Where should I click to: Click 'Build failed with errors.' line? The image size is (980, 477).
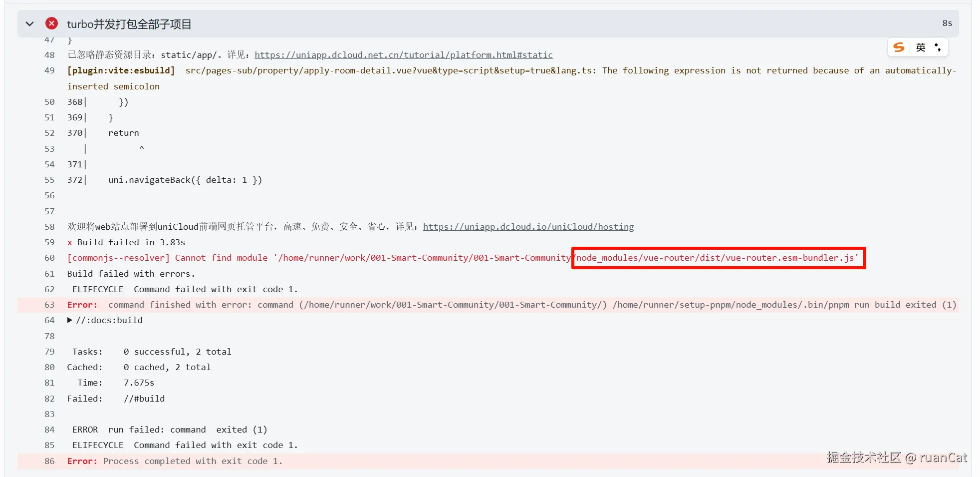tap(131, 274)
